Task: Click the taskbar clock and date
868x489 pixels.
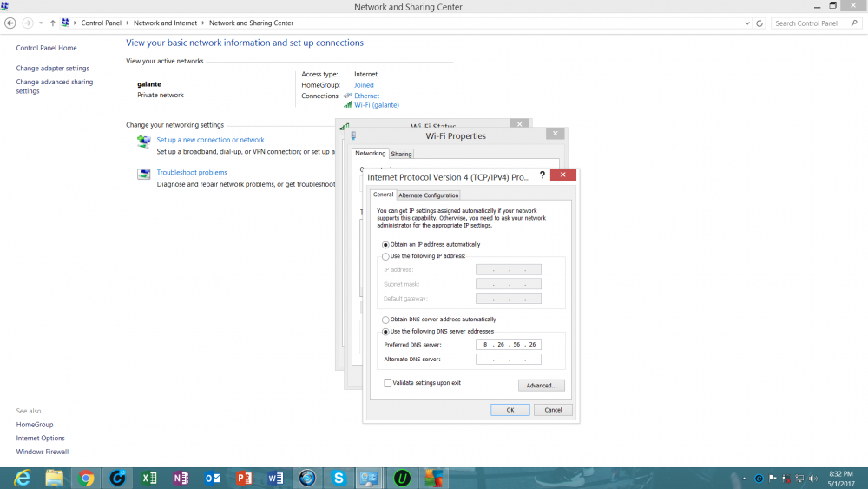Action: point(841,479)
